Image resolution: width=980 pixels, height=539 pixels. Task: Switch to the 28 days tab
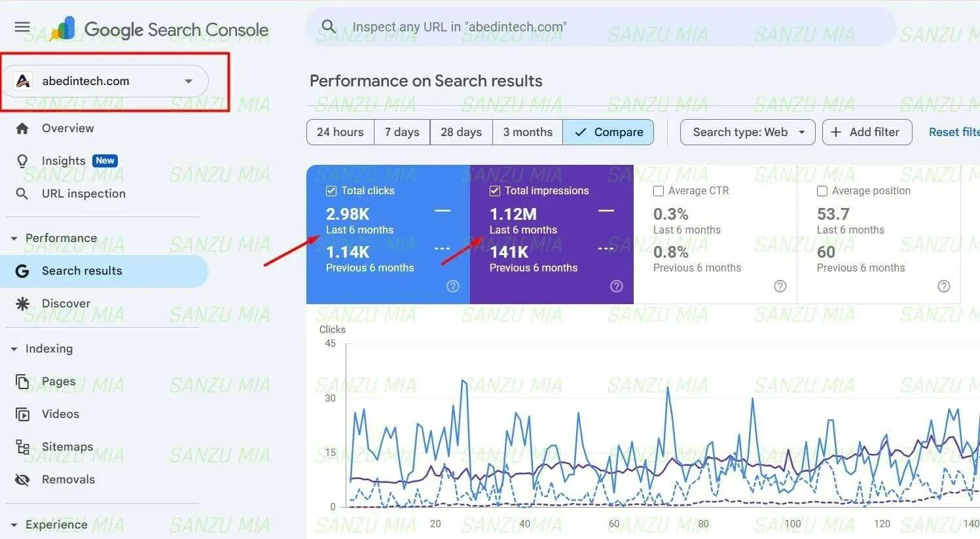tap(461, 131)
